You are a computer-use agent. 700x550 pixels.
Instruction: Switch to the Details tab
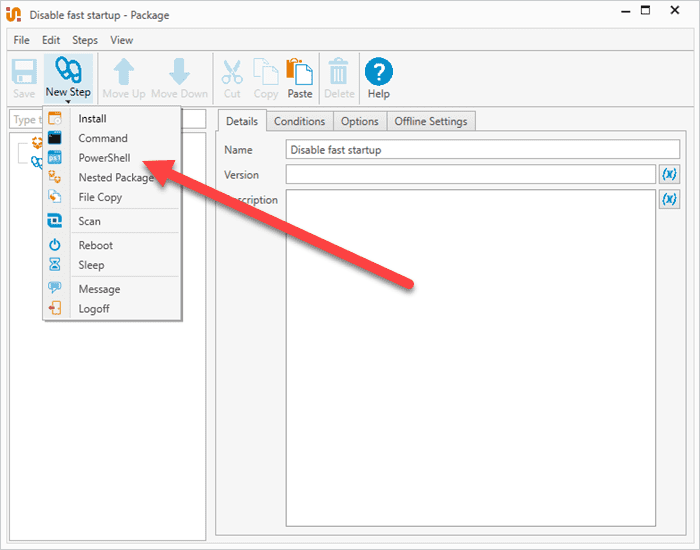[x=242, y=121]
